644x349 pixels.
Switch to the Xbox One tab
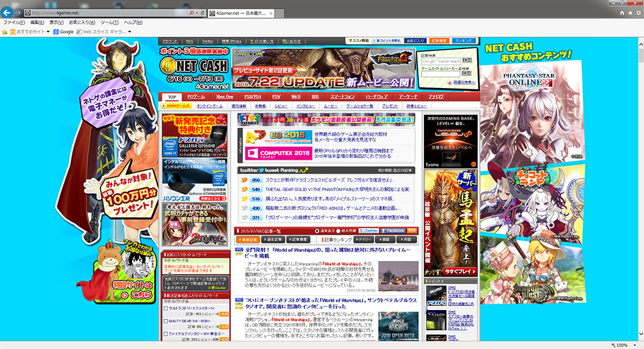pos(225,97)
